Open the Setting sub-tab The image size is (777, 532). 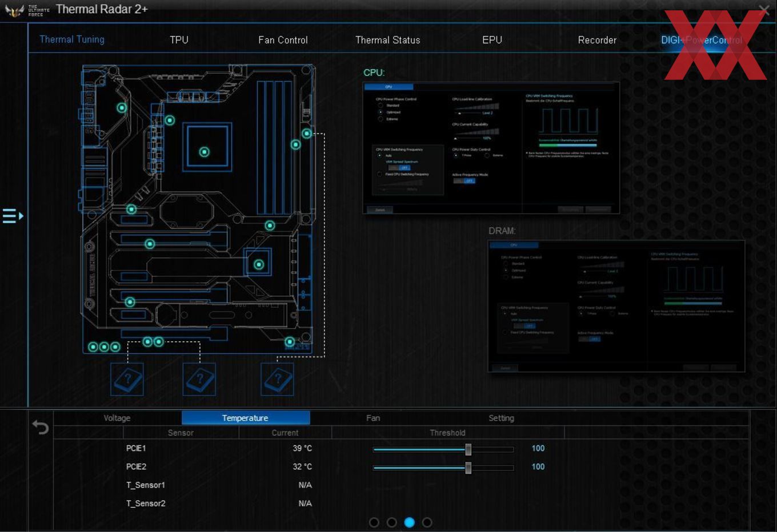click(x=501, y=418)
